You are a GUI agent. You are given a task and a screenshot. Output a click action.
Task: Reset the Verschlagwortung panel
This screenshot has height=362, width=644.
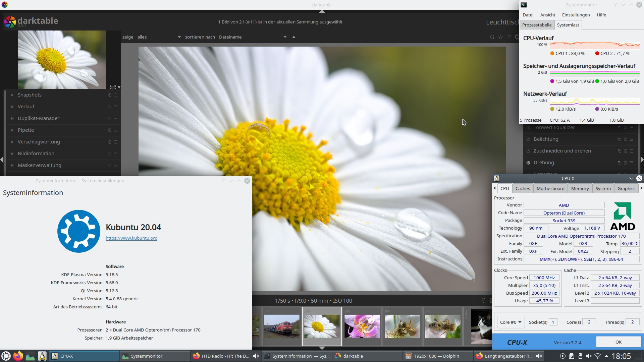110,142
